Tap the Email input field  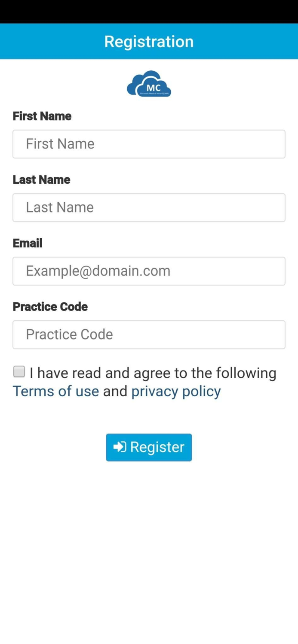[149, 271]
